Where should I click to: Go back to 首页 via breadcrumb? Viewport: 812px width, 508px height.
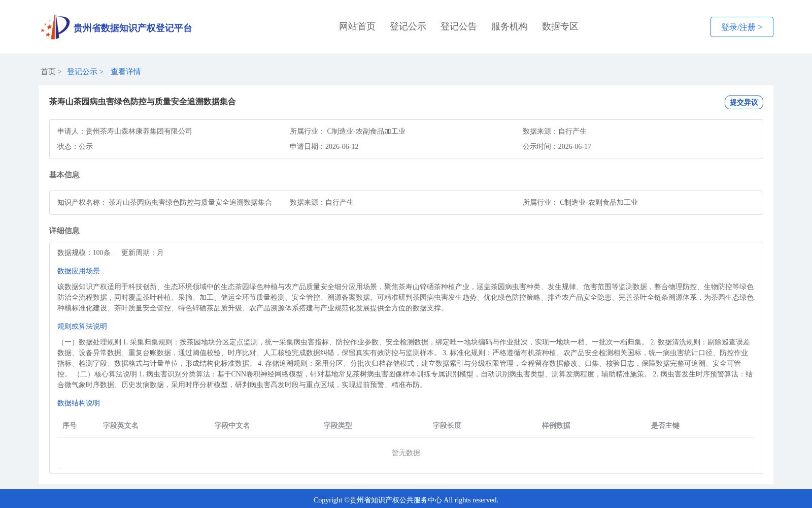click(48, 72)
